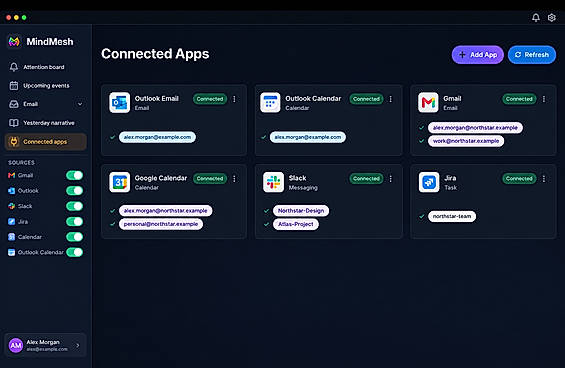Toggle the Slack source switch

(75, 206)
